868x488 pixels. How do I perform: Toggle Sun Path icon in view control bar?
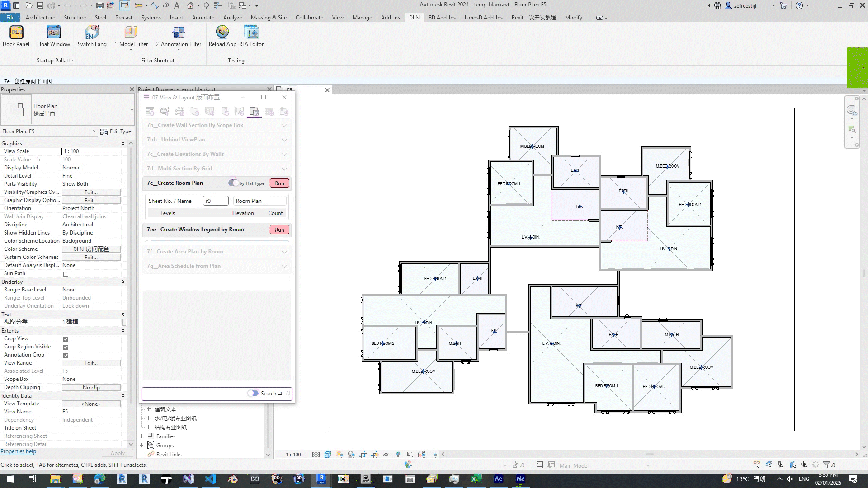pos(340,455)
